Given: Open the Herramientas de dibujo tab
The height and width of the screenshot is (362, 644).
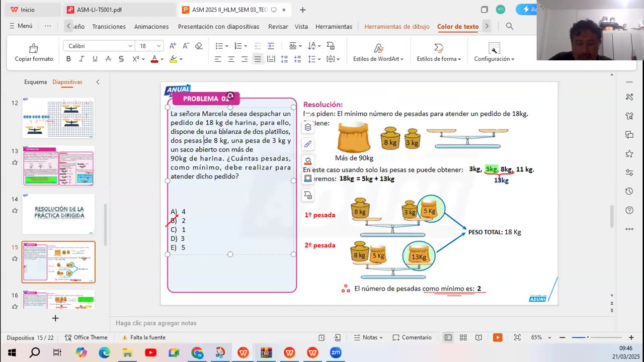Looking at the screenshot, I should [x=397, y=27].
